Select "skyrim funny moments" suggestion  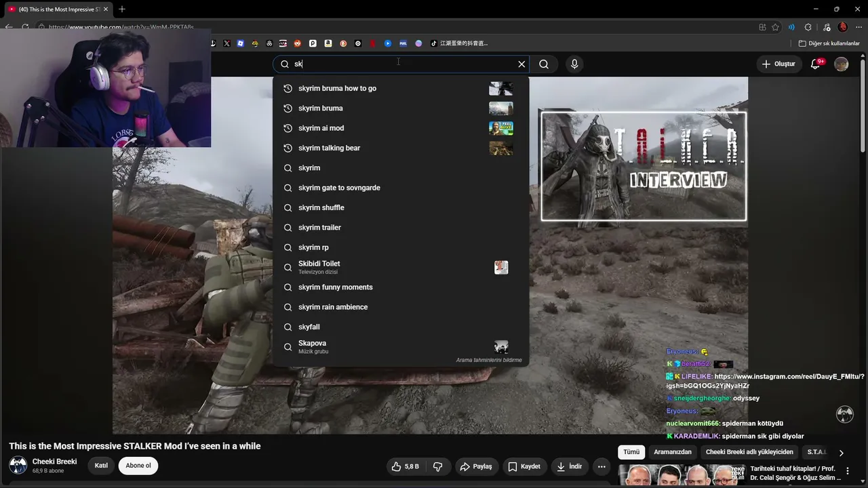[x=401, y=287]
